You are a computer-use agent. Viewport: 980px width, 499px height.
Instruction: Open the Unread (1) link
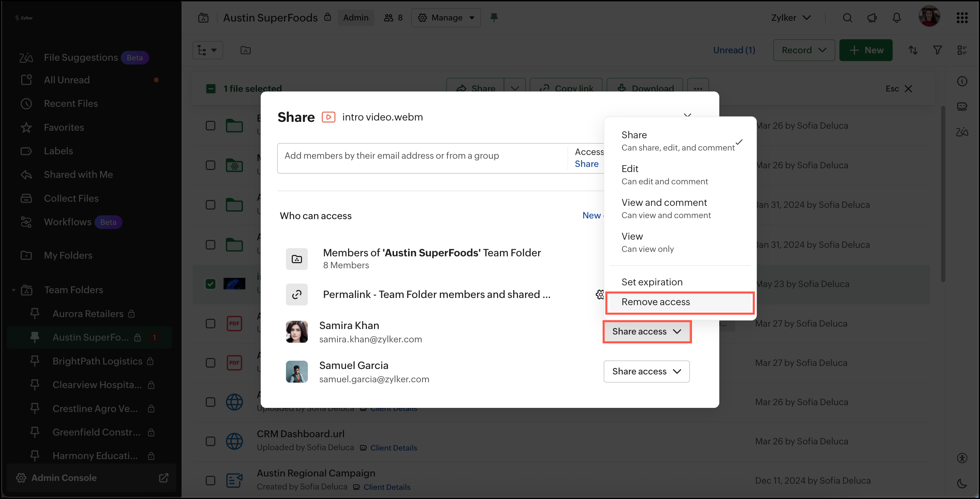(734, 50)
